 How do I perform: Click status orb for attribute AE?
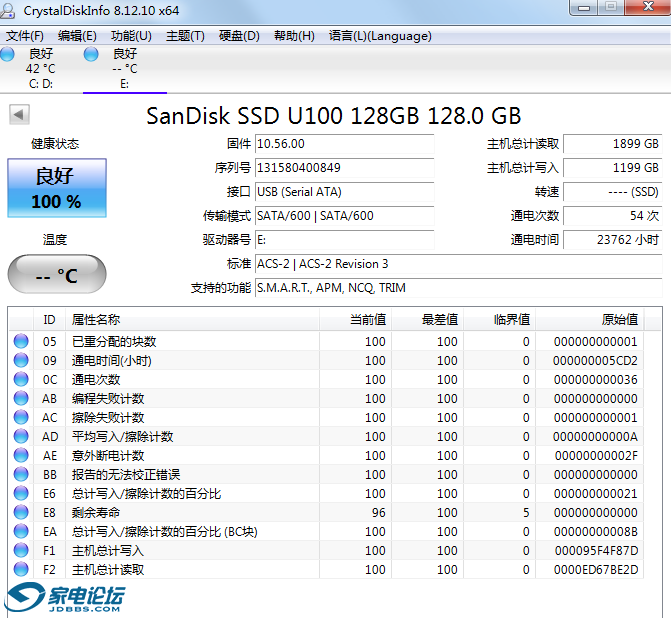[x=21, y=455]
